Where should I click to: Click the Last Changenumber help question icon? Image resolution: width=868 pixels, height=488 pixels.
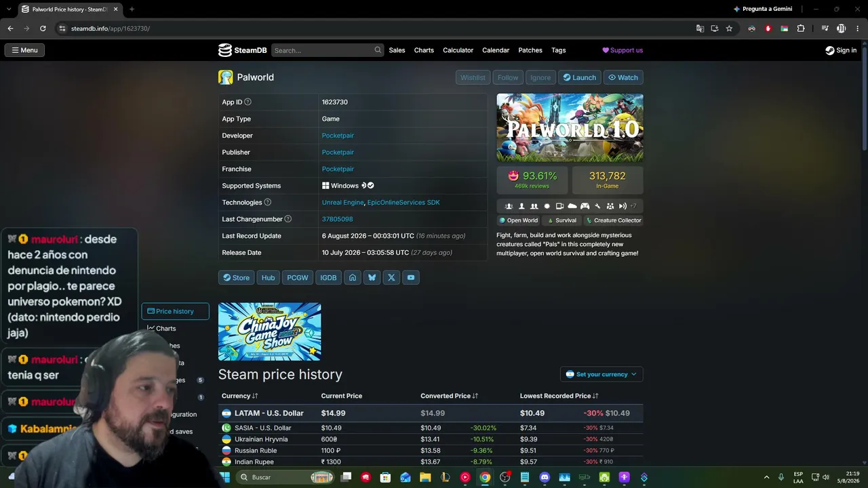(288, 219)
